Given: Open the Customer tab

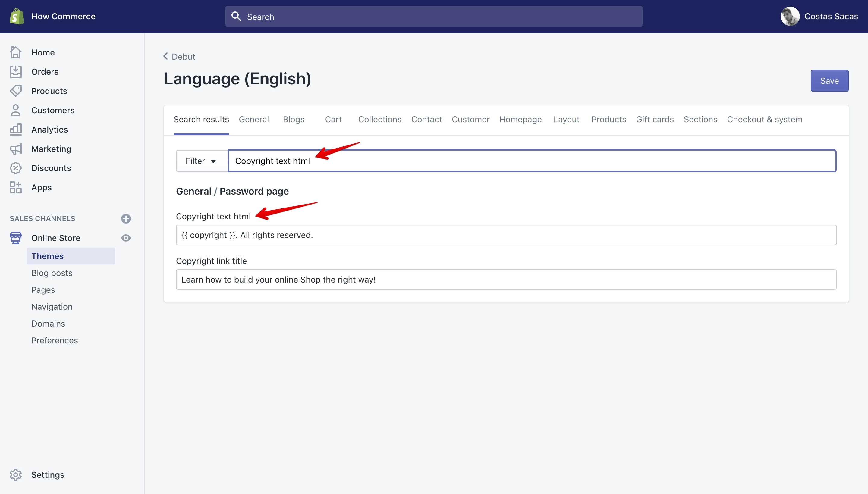Looking at the screenshot, I should pos(471,119).
